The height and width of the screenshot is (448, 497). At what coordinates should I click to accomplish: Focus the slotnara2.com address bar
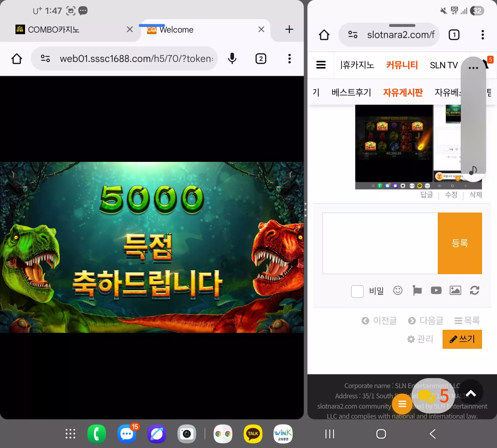pos(401,35)
